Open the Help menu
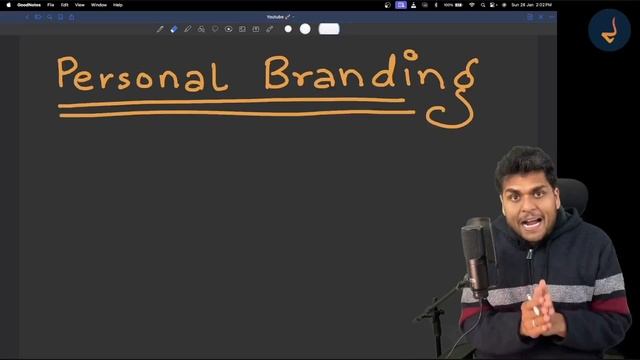640x360 pixels. (118, 5)
